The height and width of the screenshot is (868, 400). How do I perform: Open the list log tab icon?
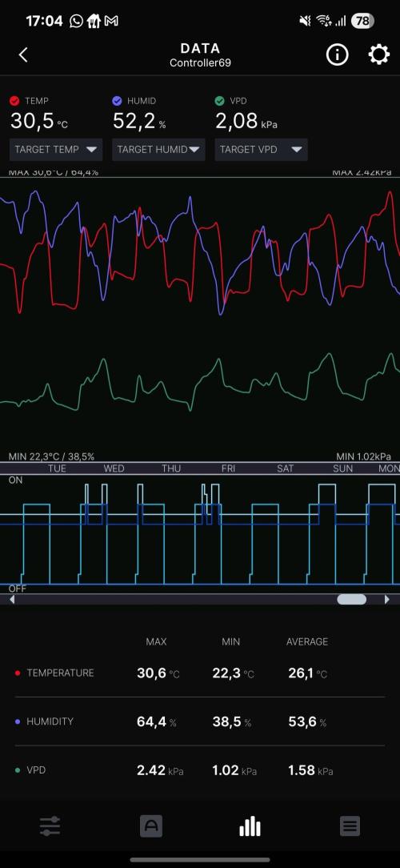350,826
